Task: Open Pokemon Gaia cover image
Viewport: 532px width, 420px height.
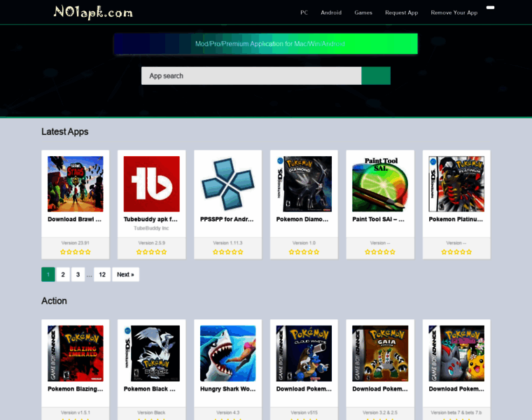Action: click(380, 353)
